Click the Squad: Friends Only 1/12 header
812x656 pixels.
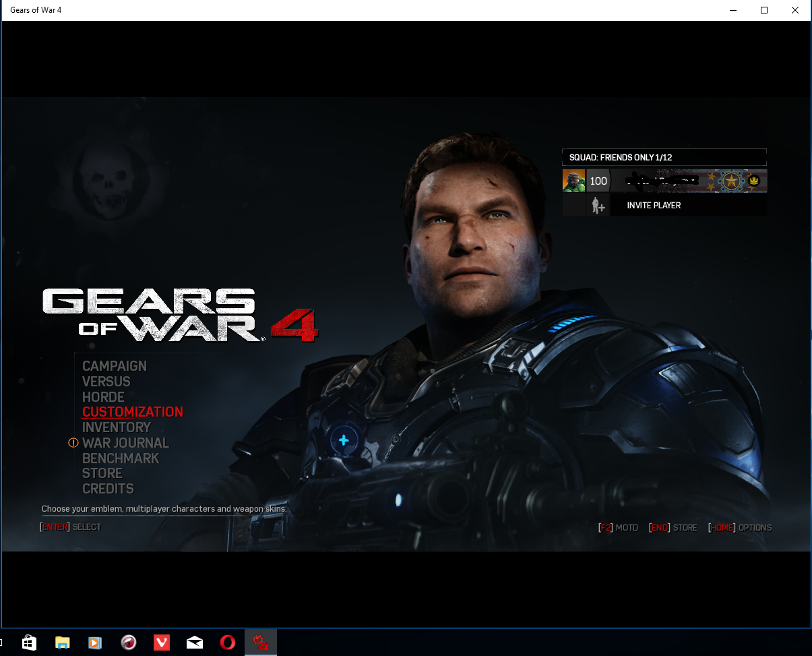click(664, 157)
